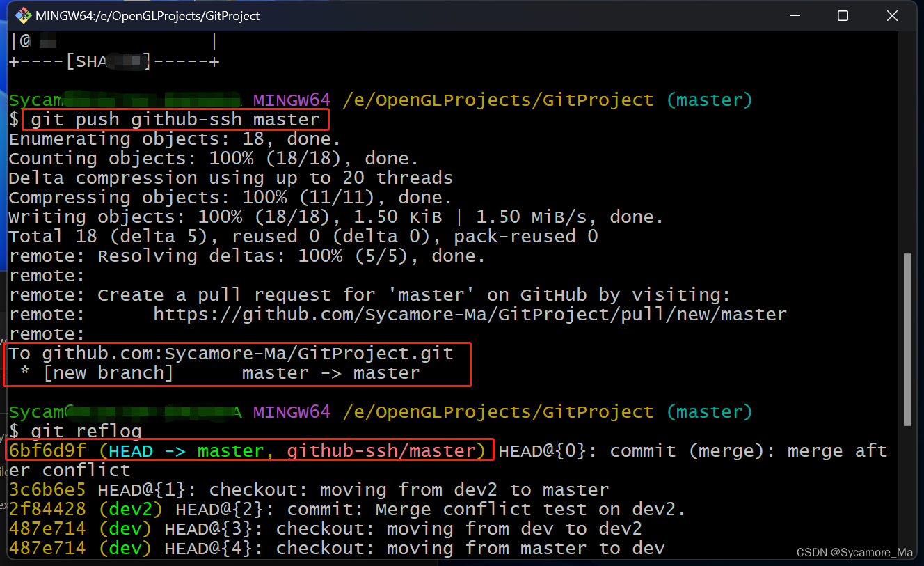Click 'Total 18 (delta 5)' output line
Viewport: 924px width, 566px height.
(x=303, y=237)
